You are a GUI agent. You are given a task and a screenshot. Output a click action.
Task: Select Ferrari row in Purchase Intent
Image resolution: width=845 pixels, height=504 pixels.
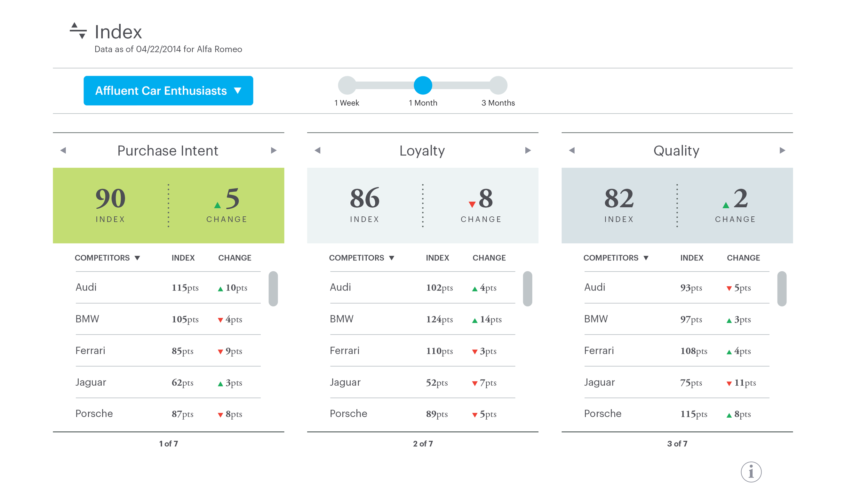[168, 350]
